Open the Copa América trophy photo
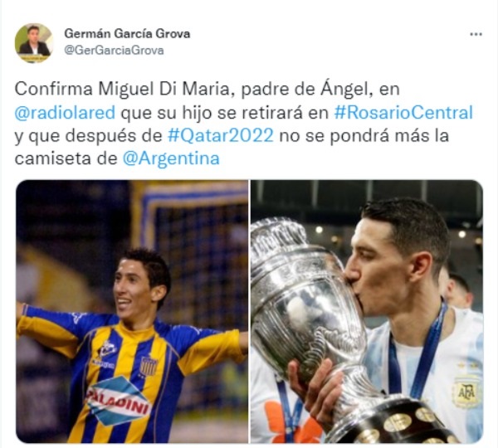This screenshot has width=498, height=448. 367,311
